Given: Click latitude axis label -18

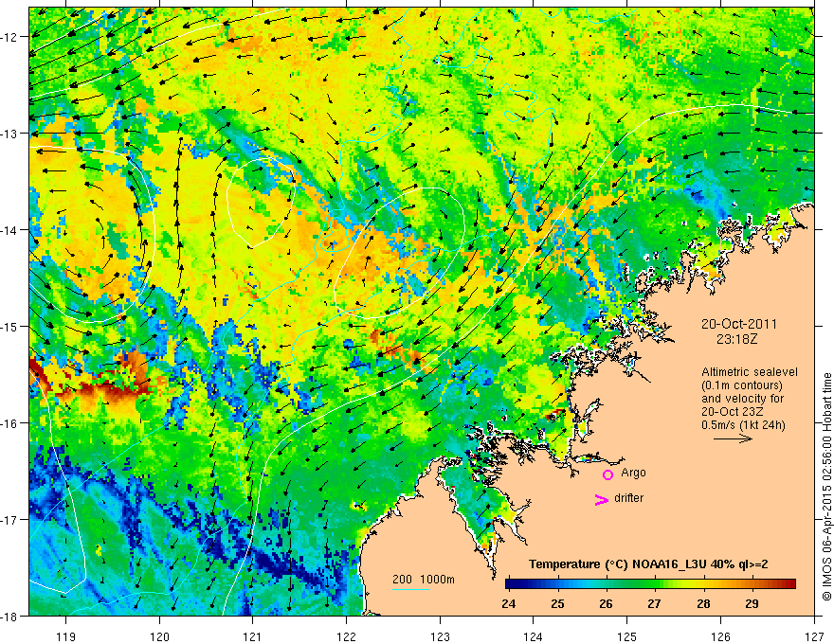Looking at the screenshot, I should 10,617.
